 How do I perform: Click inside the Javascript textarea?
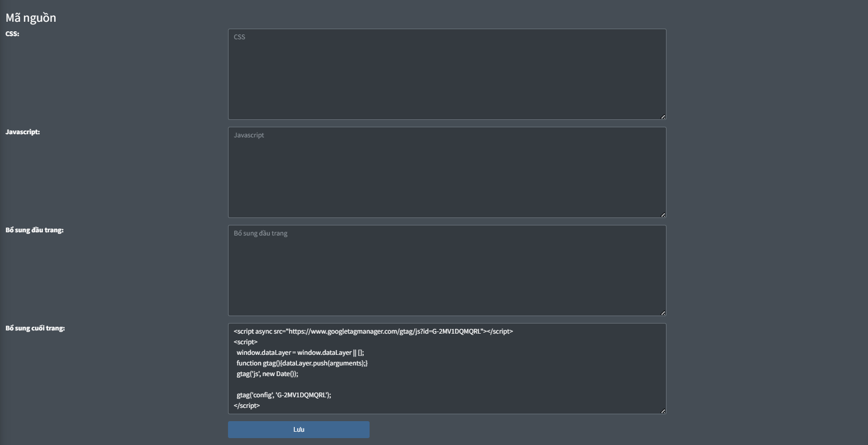pos(447,172)
